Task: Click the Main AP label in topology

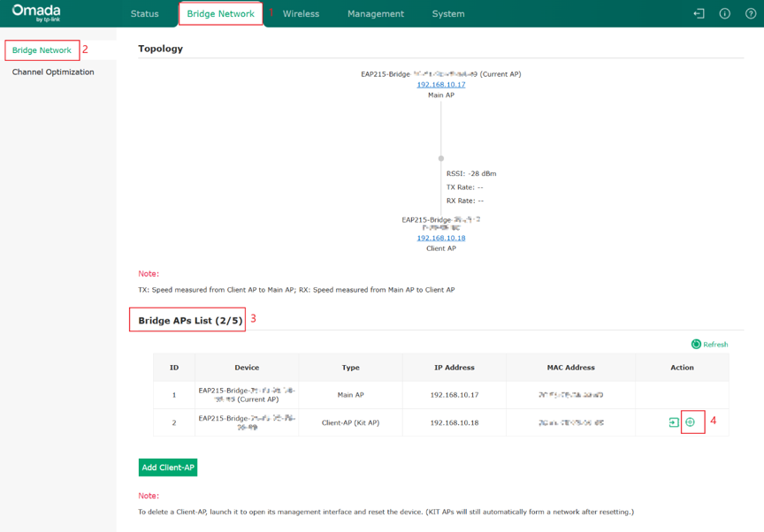Action: (x=441, y=95)
